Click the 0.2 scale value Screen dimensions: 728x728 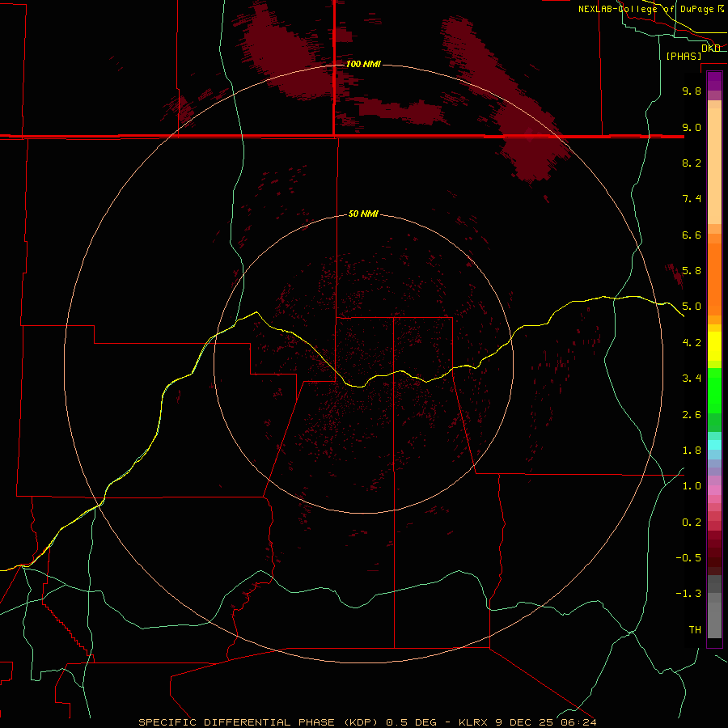point(692,523)
